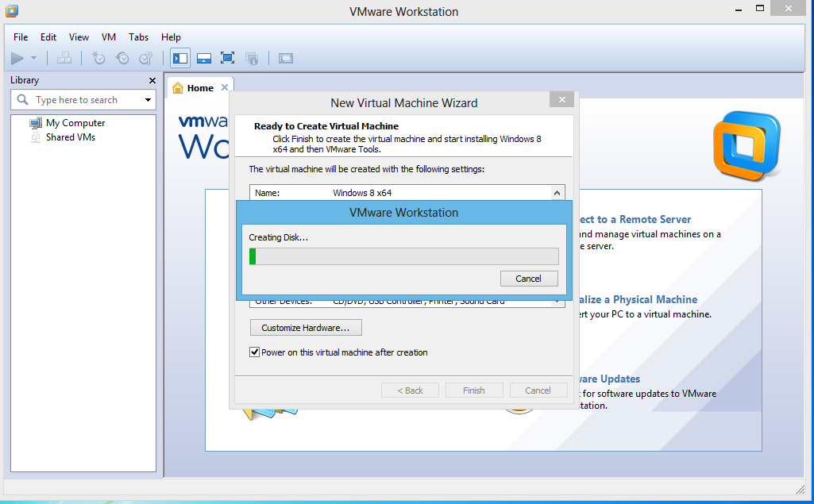
Task: Open the VM menu
Action: (x=109, y=37)
